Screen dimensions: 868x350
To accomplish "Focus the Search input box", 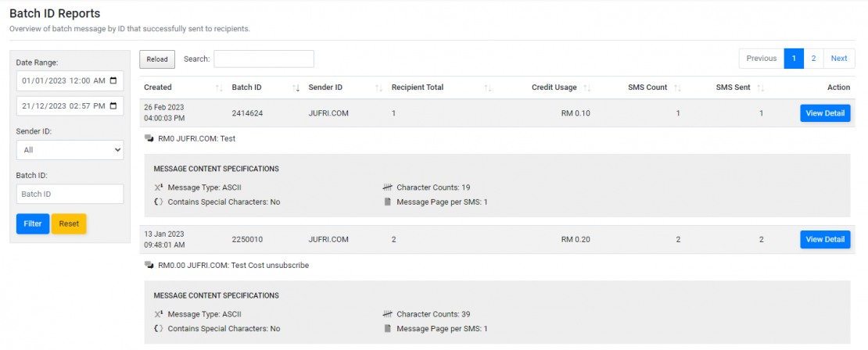I will pyautogui.click(x=264, y=59).
